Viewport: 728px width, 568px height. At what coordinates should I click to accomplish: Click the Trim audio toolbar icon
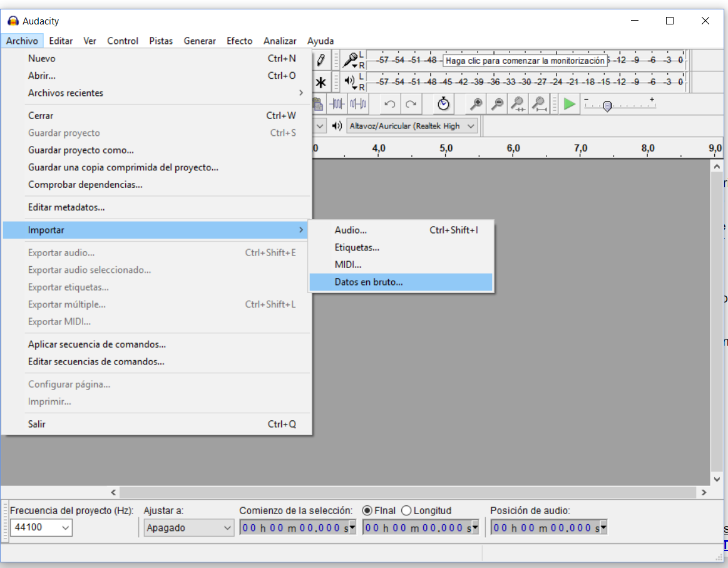(337, 104)
